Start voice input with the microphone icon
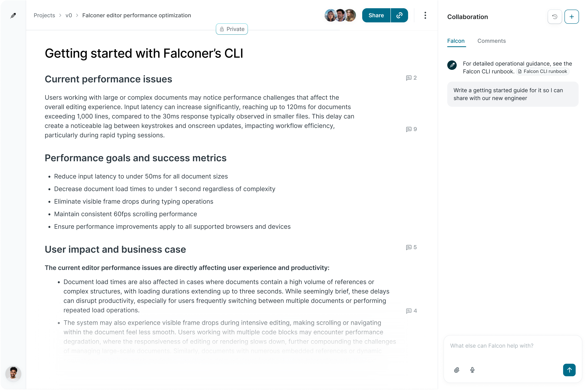 (472, 370)
